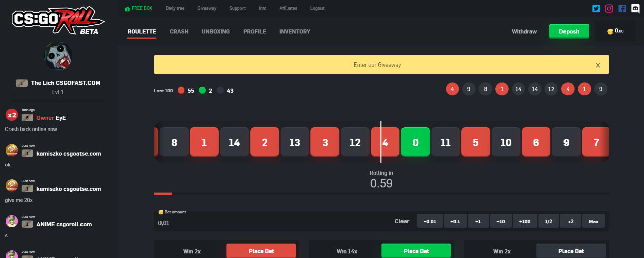Click the rolling countdown progress bar
This screenshot has width=644, height=258.
coord(381,193)
